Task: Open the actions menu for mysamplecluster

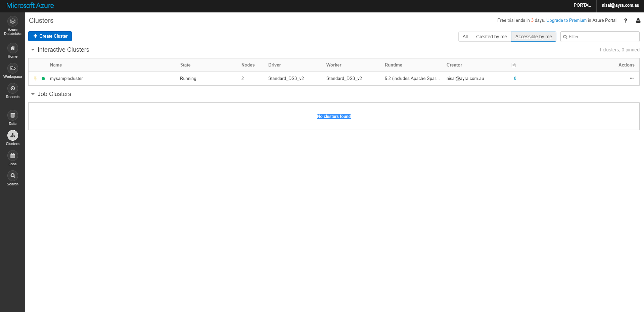Action: pyautogui.click(x=632, y=78)
